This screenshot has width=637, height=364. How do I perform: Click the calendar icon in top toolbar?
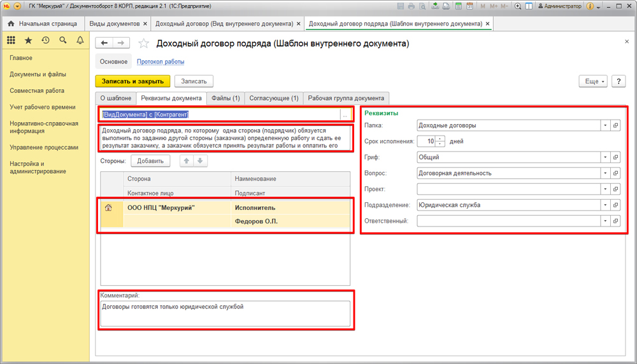(x=469, y=6)
